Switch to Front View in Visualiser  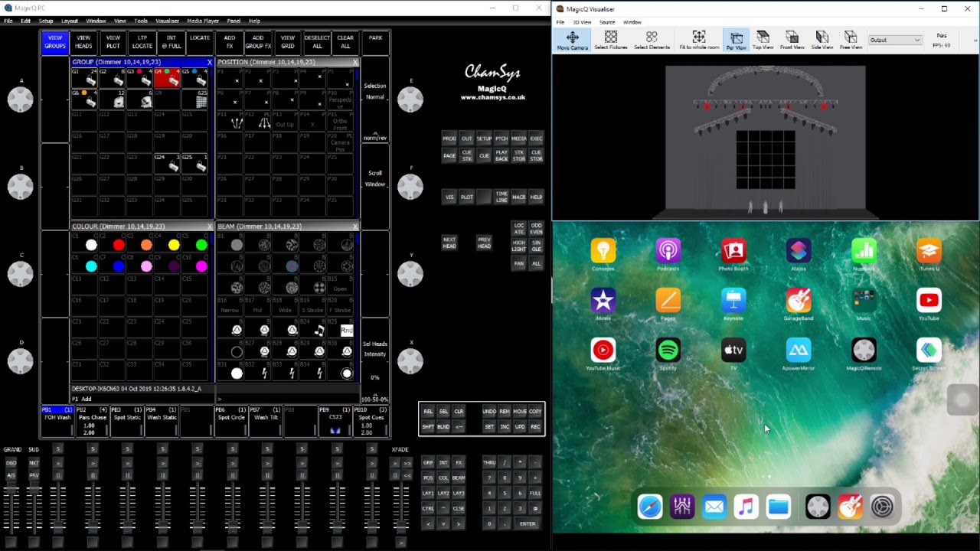792,41
